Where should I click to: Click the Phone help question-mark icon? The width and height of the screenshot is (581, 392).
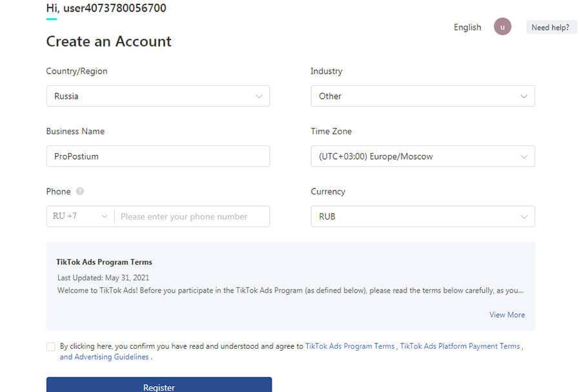80,191
